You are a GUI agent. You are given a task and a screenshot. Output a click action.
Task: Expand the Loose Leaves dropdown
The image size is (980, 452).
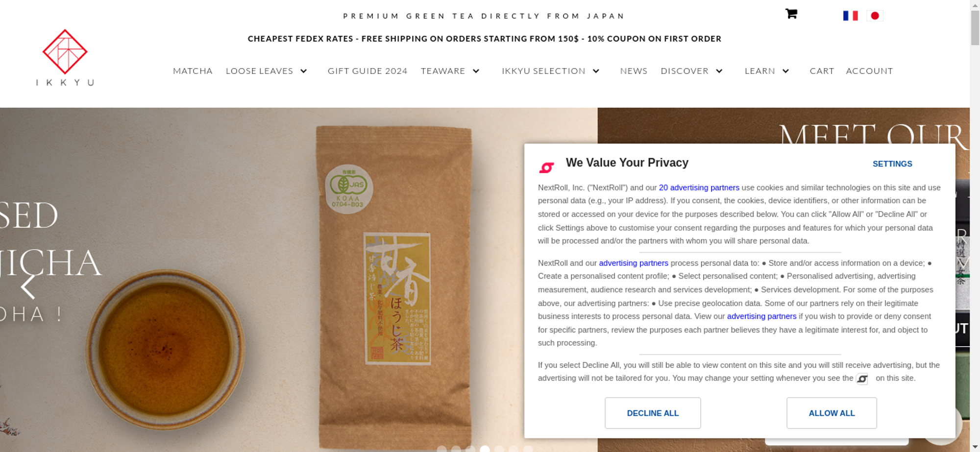304,71
